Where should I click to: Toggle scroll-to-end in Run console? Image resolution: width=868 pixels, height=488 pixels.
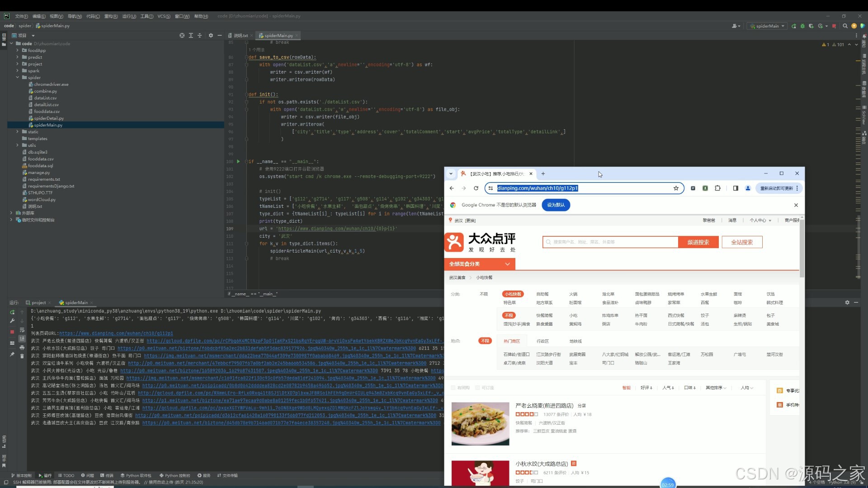pos(22,339)
